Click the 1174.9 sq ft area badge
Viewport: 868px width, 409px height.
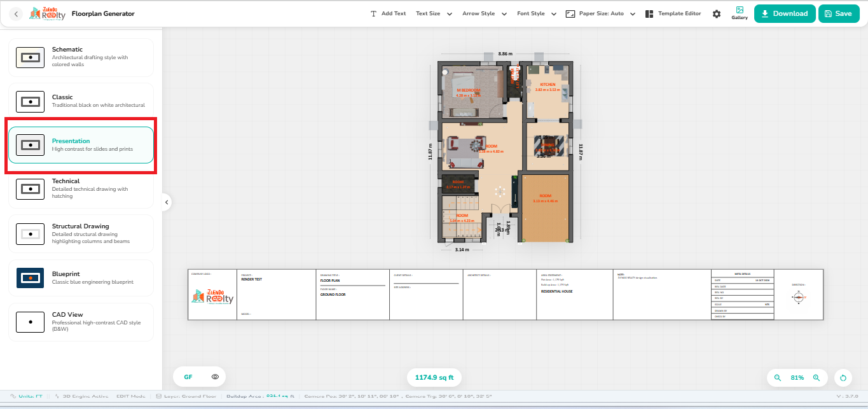click(x=434, y=377)
